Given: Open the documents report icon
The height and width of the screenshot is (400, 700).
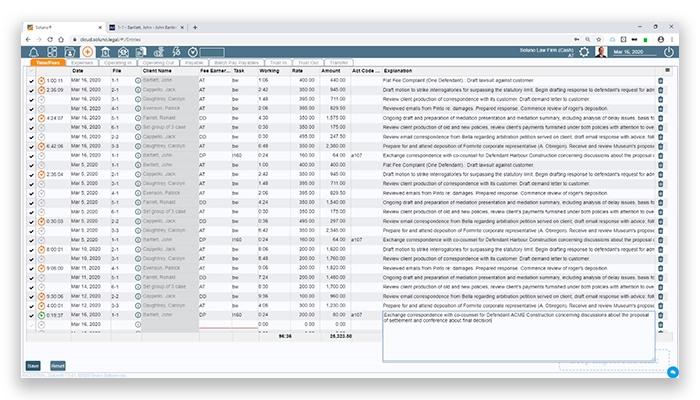Looking at the screenshot, I should pos(141,52).
